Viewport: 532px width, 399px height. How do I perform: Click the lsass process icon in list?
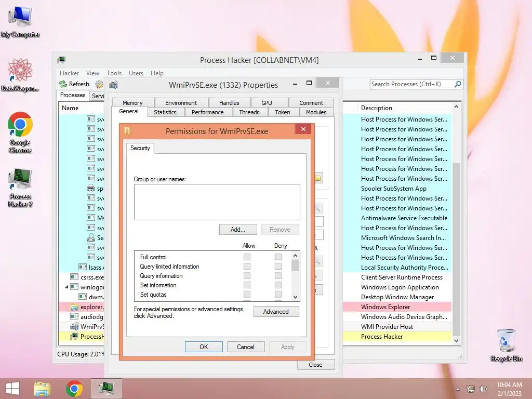point(83,267)
